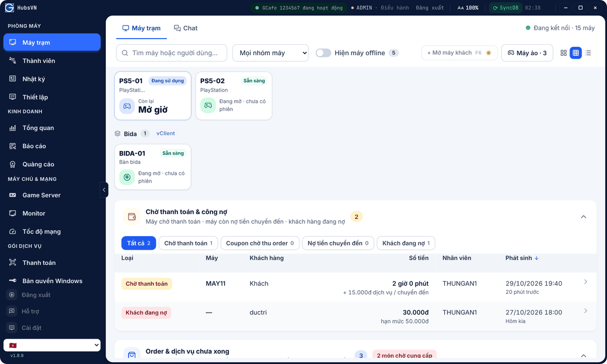Open the Thanh toán service page
Viewport: 607px width, 364px height.
click(52, 263)
